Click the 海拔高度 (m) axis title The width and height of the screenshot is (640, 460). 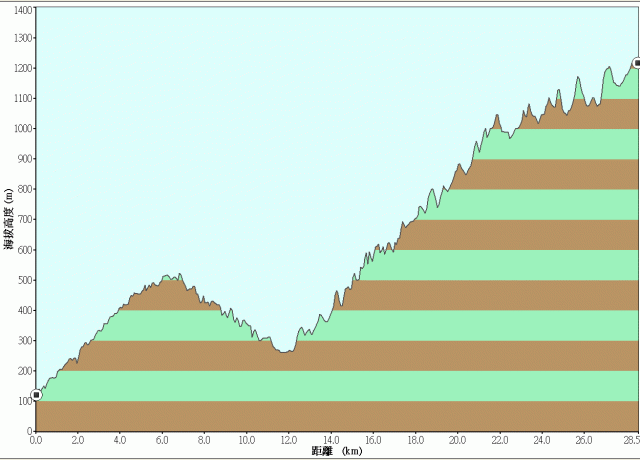tap(9, 219)
